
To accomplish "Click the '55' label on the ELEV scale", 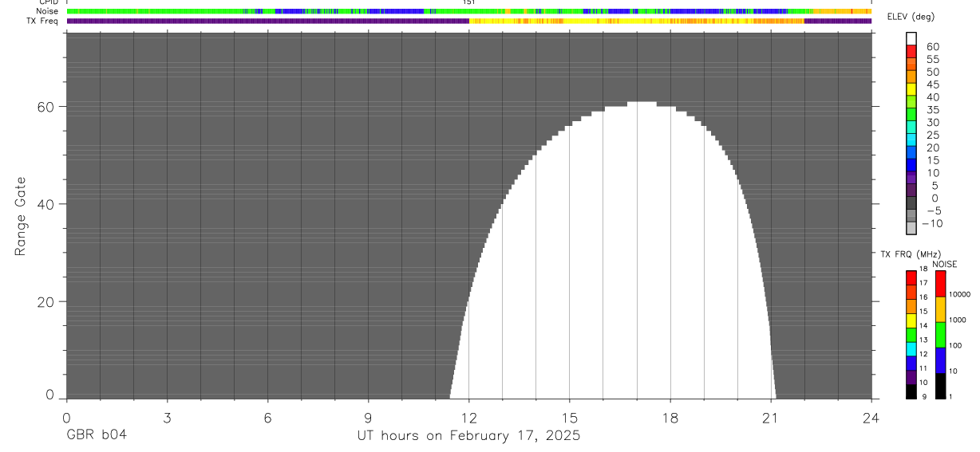I will click(932, 60).
